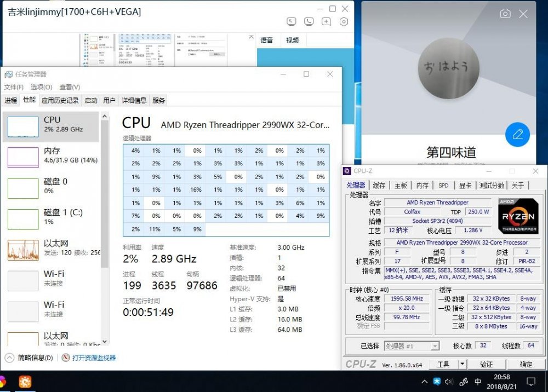Select CPU item in performance sidebar
The width and height of the screenshot is (548, 392).
tap(51, 126)
